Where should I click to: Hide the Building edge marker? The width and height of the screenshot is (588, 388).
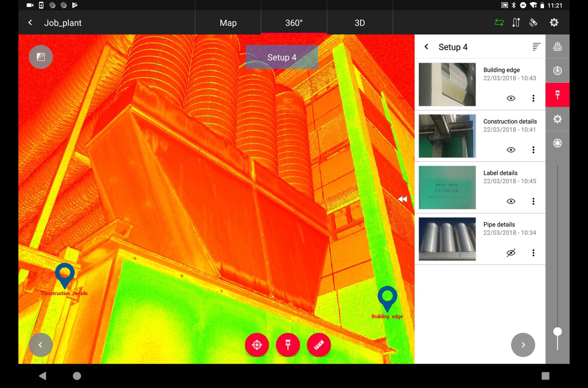(511, 98)
